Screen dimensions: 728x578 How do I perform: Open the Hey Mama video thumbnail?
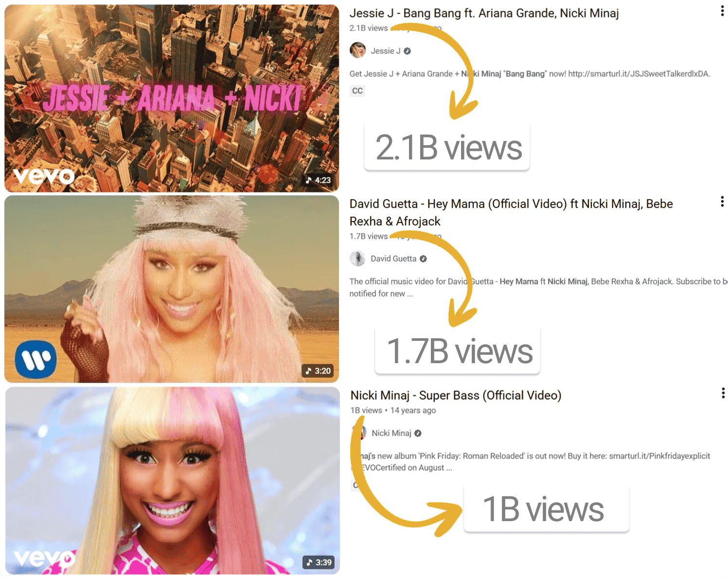[x=172, y=289]
